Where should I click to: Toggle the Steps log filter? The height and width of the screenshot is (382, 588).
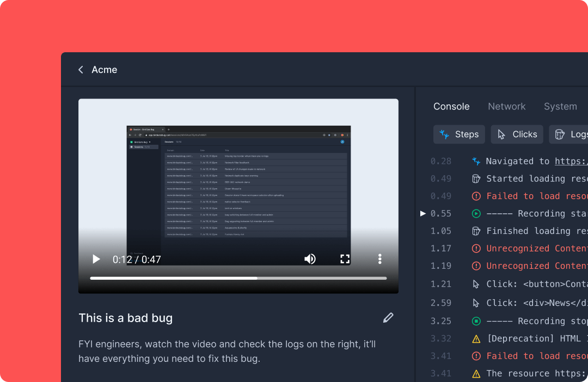[x=459, y=134]
